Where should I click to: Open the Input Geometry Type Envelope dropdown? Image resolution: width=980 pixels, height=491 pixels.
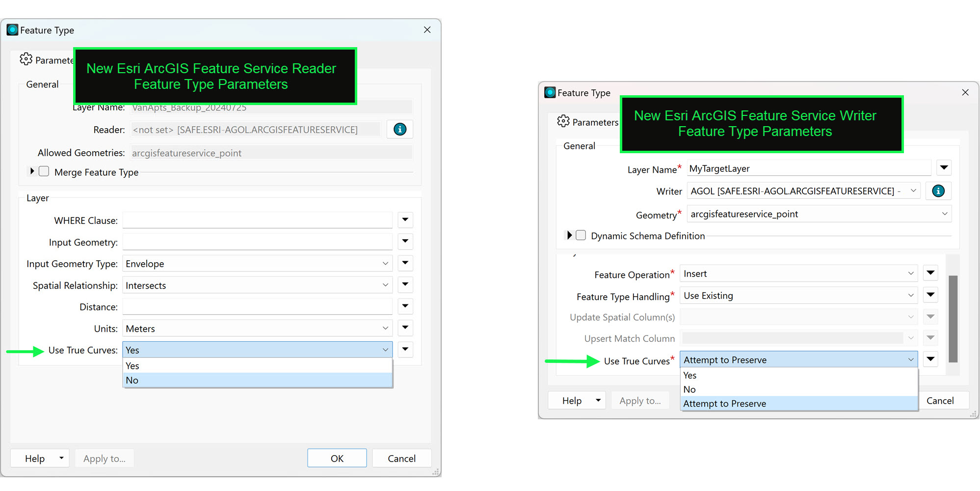point(258,264)
